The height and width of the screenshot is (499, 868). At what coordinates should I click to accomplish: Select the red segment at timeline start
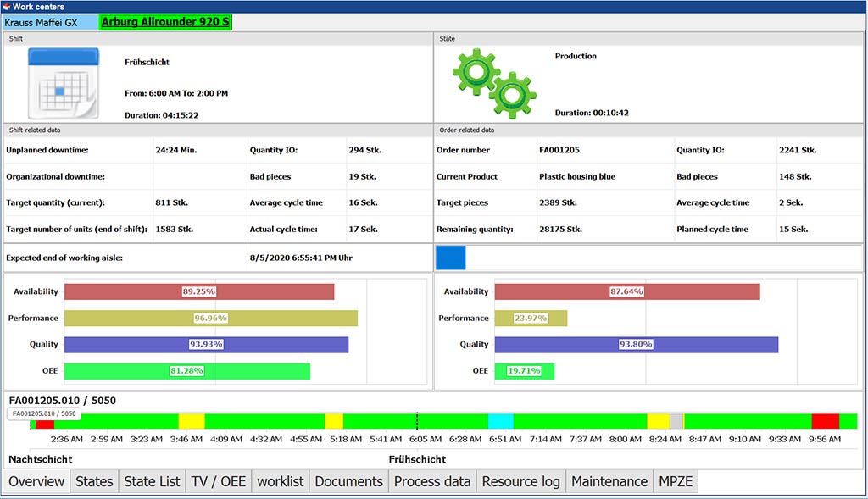tap(45, 424)
